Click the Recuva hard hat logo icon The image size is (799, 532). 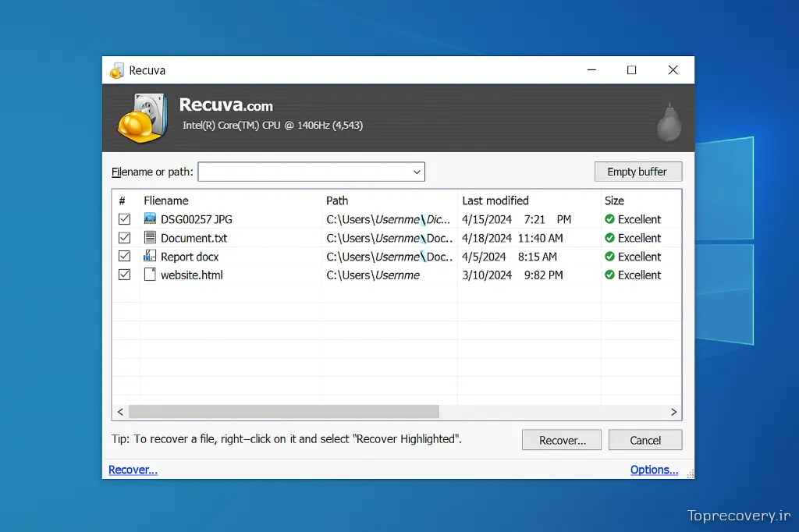(141, 119)
